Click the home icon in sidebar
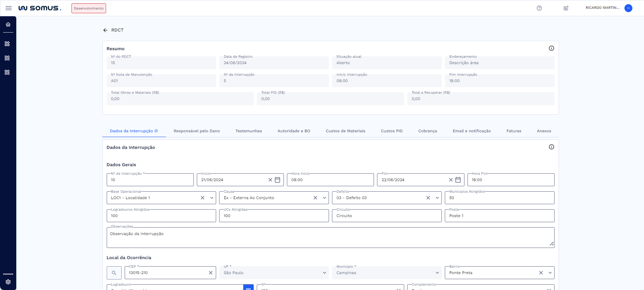The width and height of the screenshot is (644, 290). pyautogui.click(x=8, y=24)
